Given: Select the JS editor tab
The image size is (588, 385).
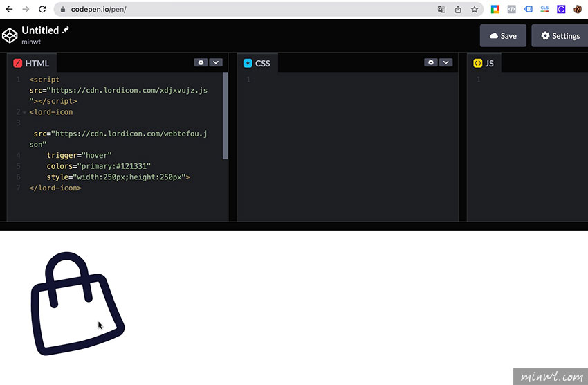Looking at the screenshot, I should coord(484,63).
